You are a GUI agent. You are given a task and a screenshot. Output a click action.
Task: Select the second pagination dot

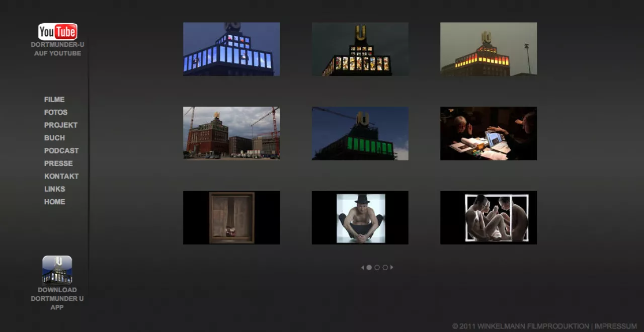coord(377,268)
